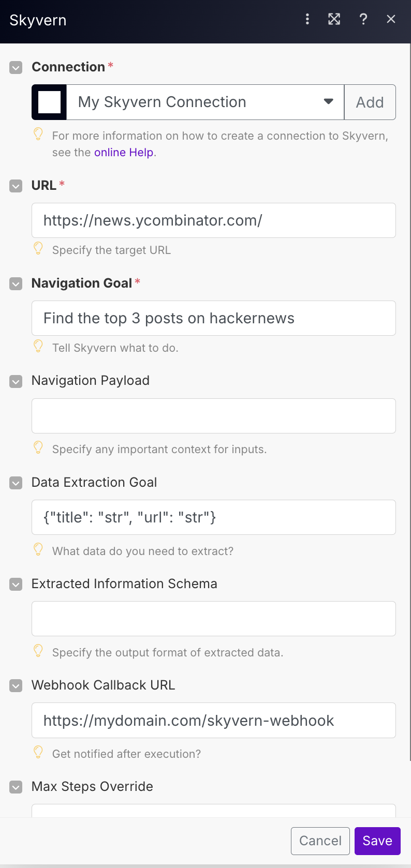Open the three-dot options menu

[307, 19]
